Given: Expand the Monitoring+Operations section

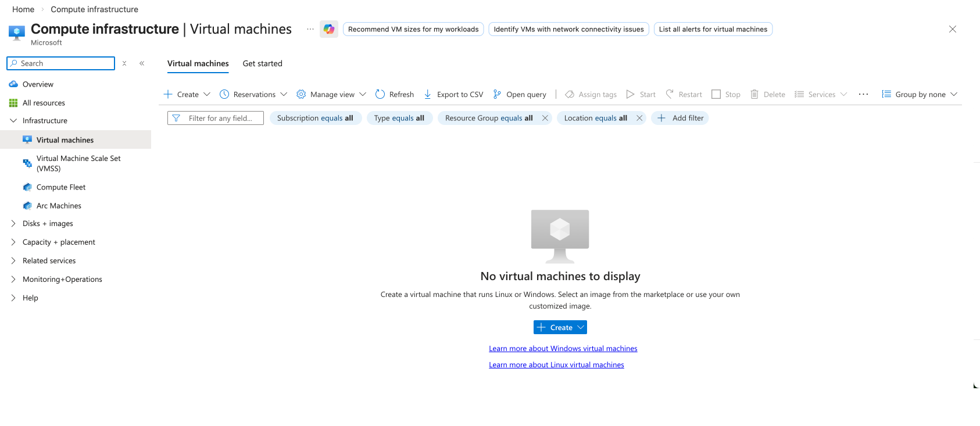Looking at the screenshot, I should coord(13,279).
